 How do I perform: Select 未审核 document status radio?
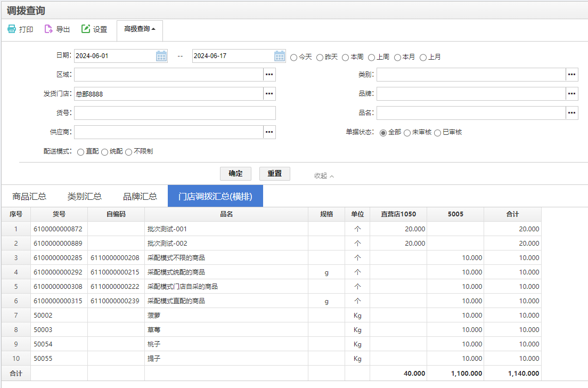407,133
